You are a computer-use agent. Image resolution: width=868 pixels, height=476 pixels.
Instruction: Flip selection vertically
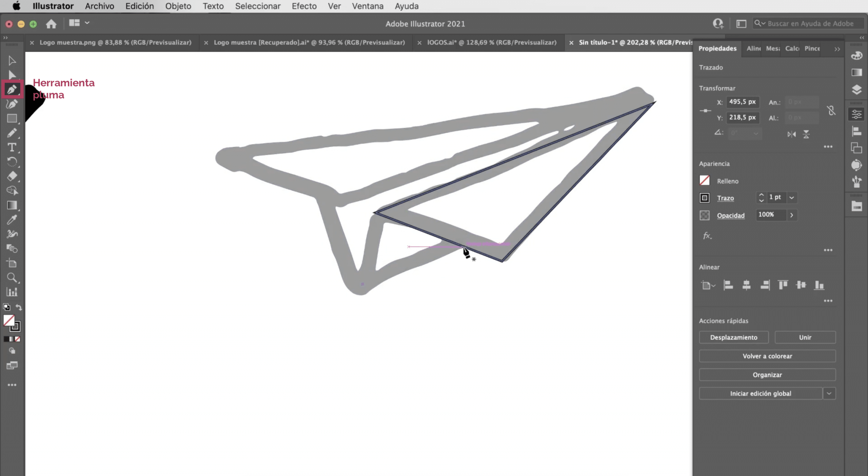tap(806, 134)
